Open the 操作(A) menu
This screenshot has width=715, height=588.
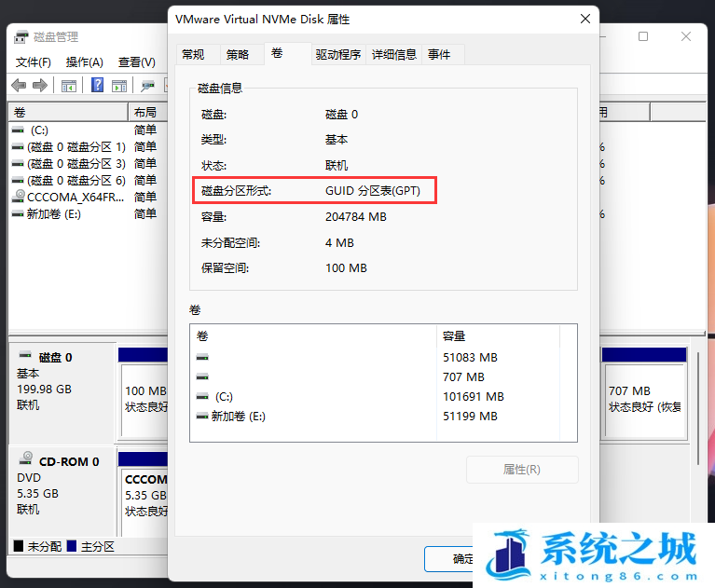tap(84, 62)
